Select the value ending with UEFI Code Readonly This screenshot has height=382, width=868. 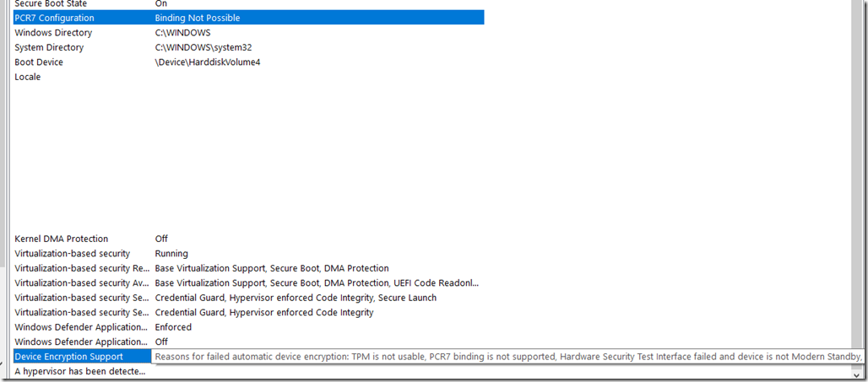point(317,283)
